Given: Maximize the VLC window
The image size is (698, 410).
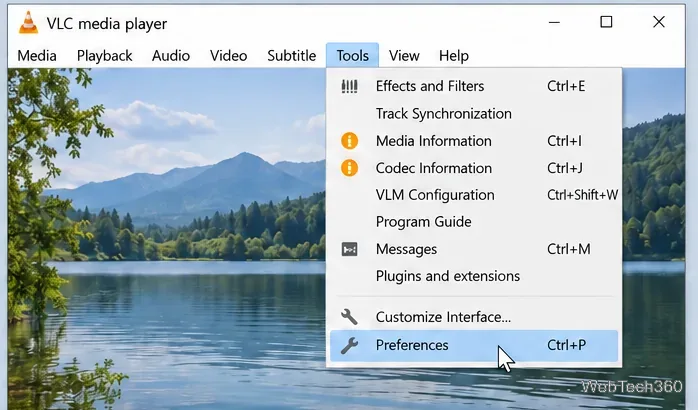Looking at the screenshot, I should pos(606,22).
